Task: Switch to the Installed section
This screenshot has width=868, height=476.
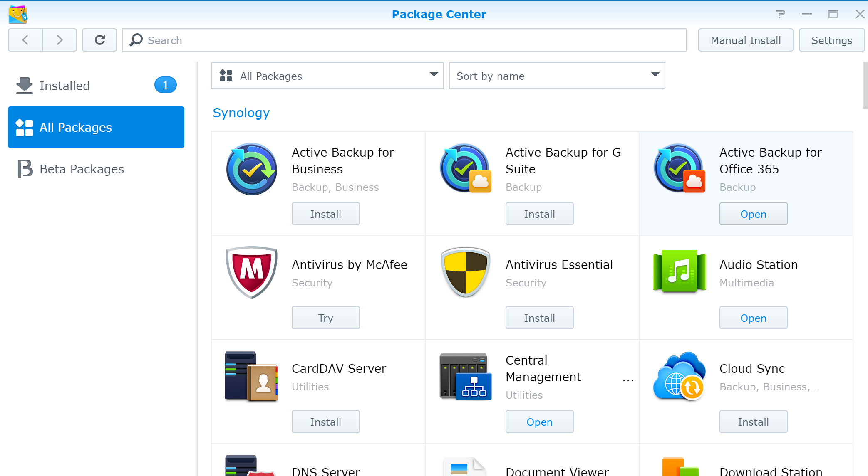Action: click(x=64, y=86)
